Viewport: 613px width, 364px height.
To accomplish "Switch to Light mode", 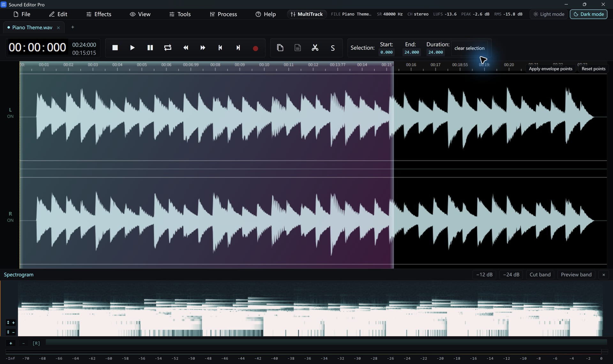I will [x=549, y=14].
